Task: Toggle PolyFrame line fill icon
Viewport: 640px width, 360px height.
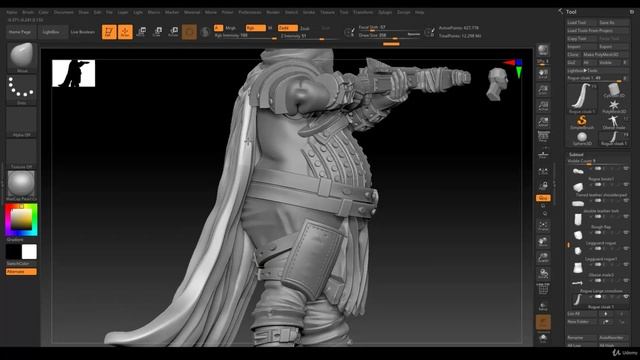Action: 543,289
